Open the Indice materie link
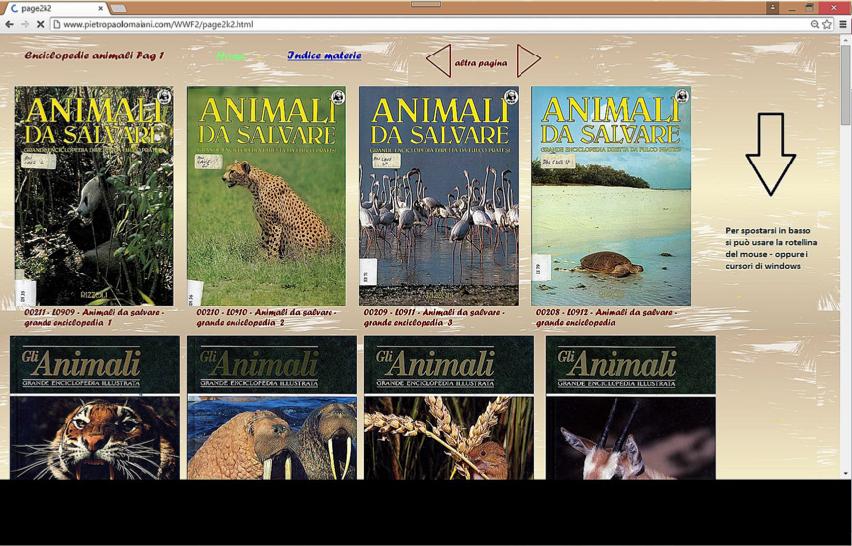The image size is (852, 546). (324, 55)
